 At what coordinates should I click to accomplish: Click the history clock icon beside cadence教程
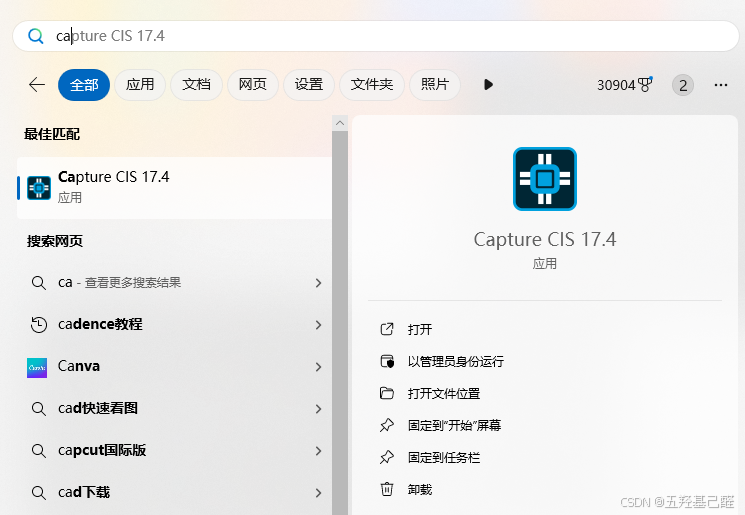[x=38, y=325]
